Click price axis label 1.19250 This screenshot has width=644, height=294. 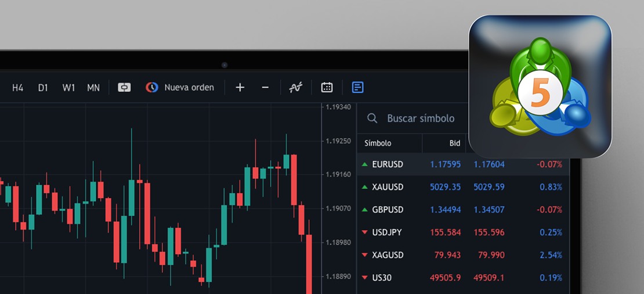pyautogui.click(x=338, y=141)
